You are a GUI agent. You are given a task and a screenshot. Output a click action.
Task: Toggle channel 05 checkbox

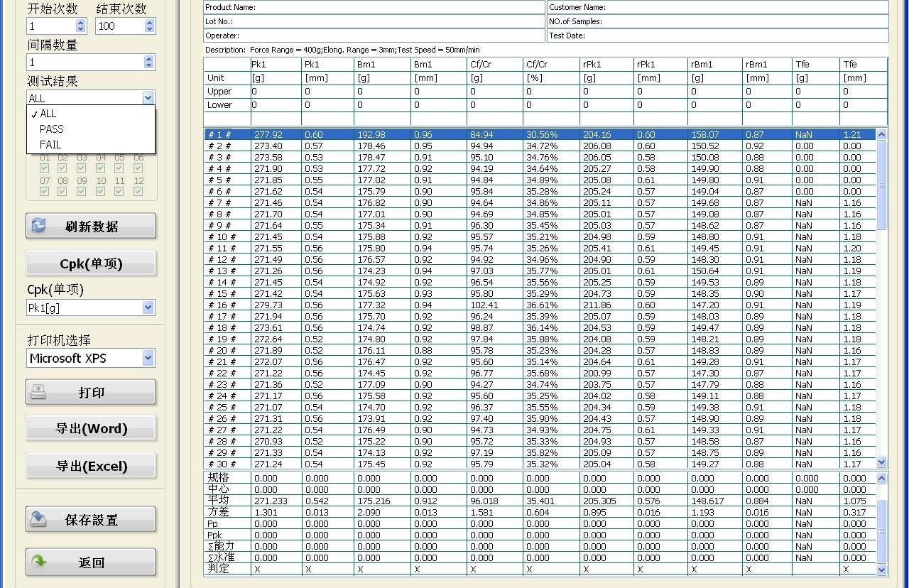pos(119,168)
